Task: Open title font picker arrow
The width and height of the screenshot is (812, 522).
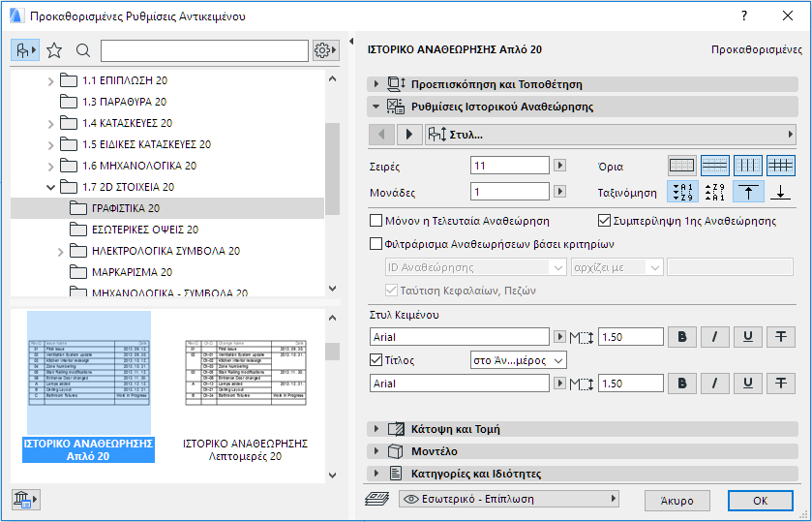Action: (x=559, y=384)
